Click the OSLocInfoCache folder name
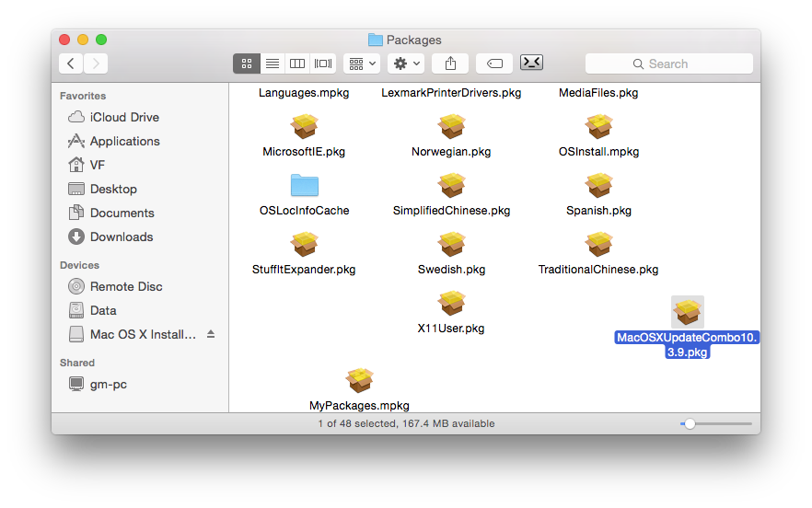Screen dimensions: 812x508 (304, 210)
